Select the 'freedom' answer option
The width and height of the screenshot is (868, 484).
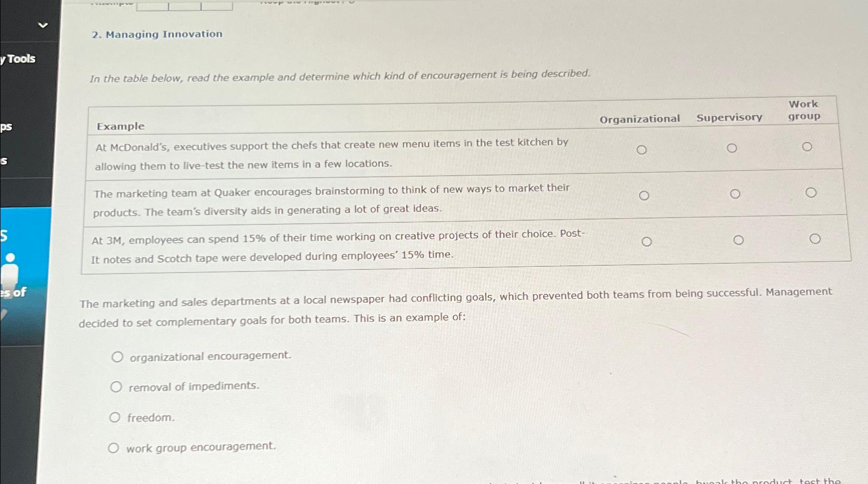click(x=115, y=417)
